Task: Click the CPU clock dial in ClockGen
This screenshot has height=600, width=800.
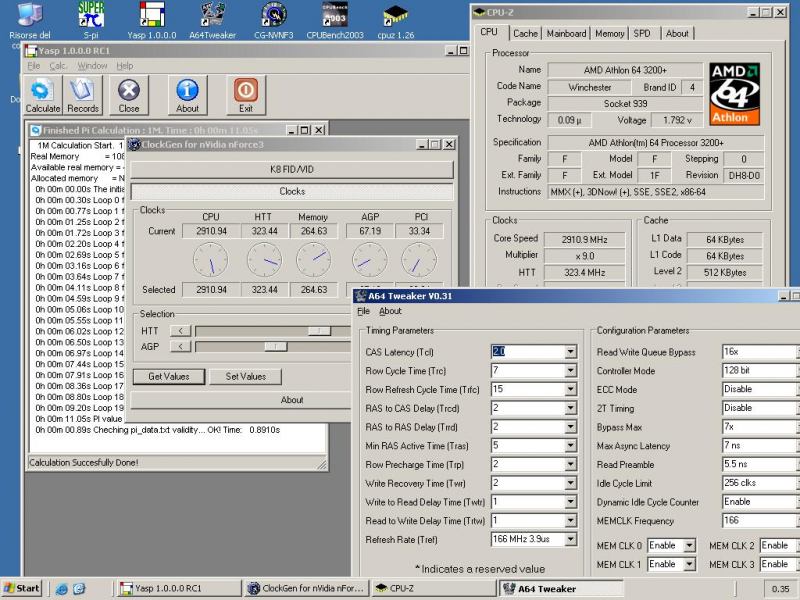Action: click(x=211, y=260)
